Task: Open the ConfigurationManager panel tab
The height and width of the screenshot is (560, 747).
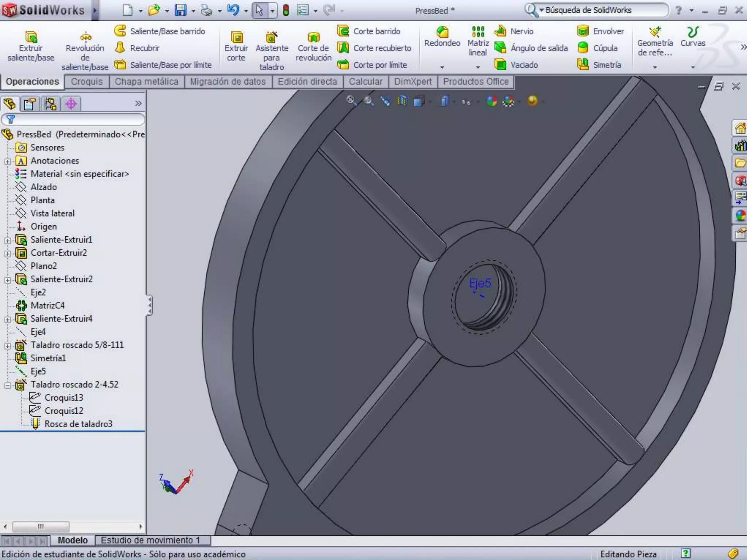Action: pyautogui.click(x=50, y=104)
